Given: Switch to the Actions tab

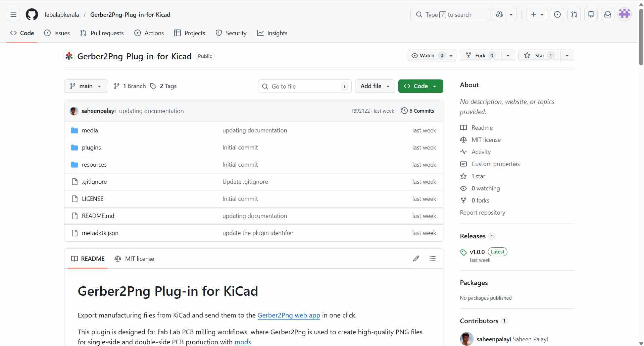Looking at the screenshot, I should coord(149,33).
